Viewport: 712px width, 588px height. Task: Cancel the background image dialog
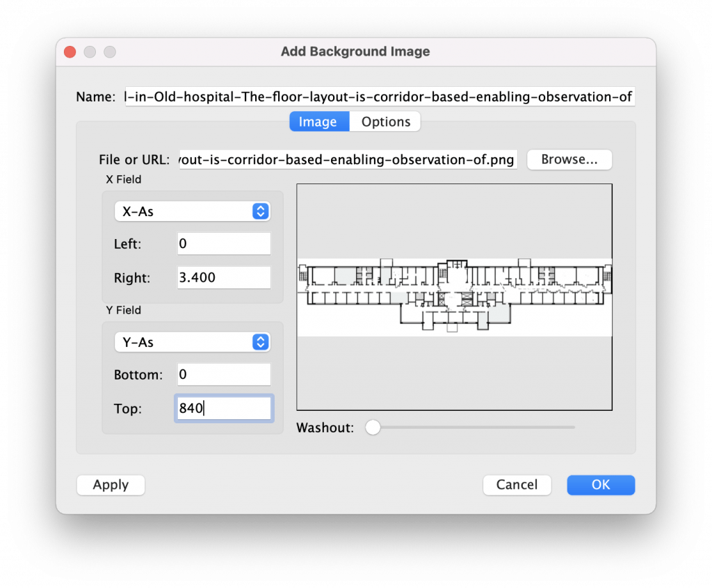(517, 484)
